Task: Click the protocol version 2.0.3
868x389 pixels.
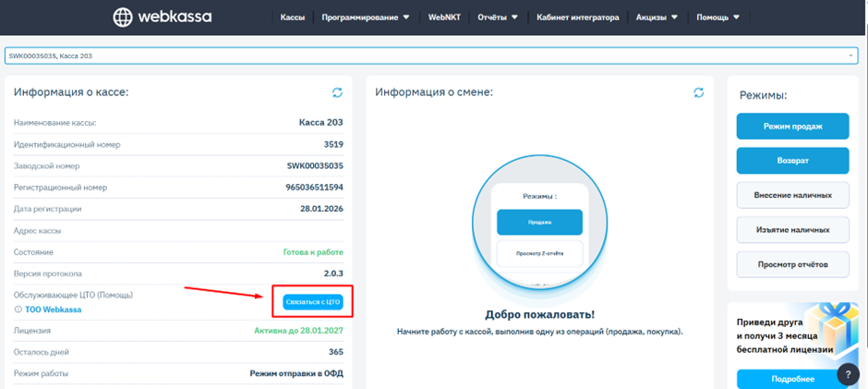Action: [x=333, y=274]
